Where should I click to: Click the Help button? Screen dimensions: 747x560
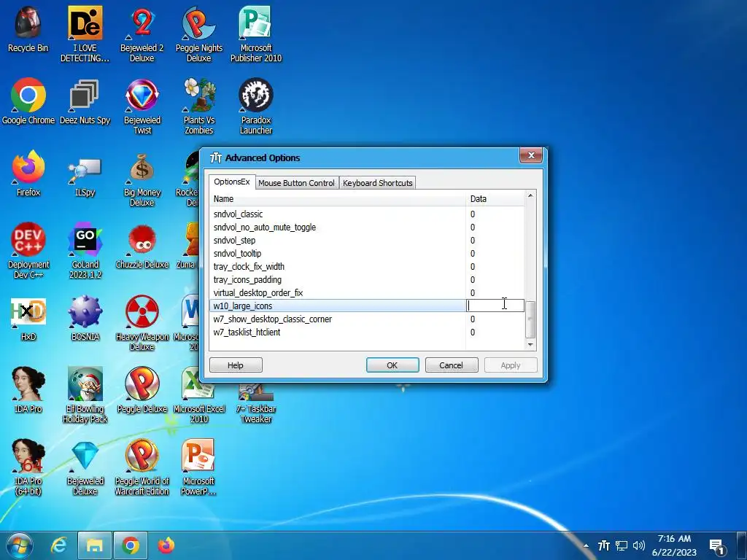click(x=236, y=365)
